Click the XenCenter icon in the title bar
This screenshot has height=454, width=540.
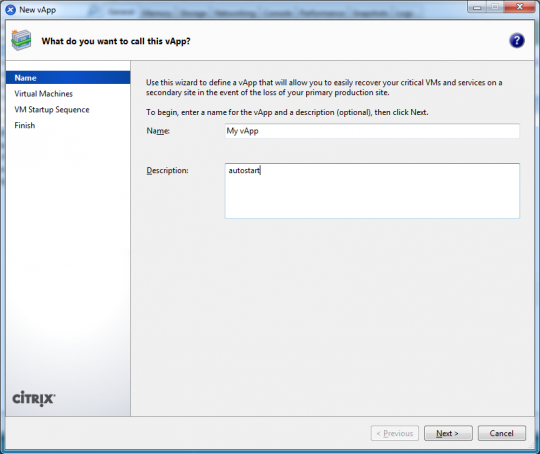pos(11,10)
